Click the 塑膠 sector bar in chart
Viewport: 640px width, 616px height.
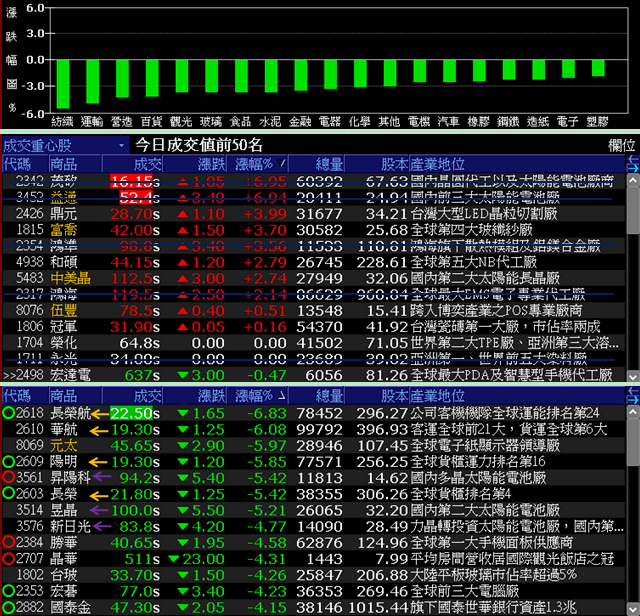point(598,68)
